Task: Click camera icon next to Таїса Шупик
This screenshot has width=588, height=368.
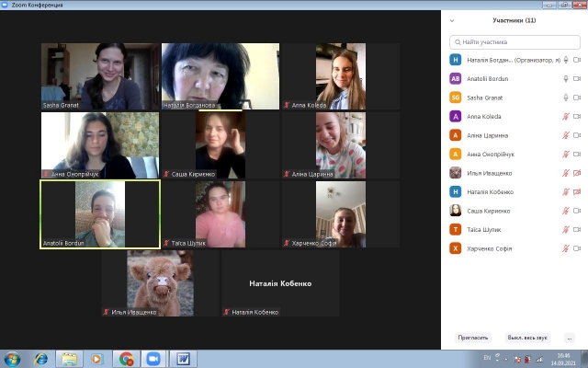Action: pos(577,229)
